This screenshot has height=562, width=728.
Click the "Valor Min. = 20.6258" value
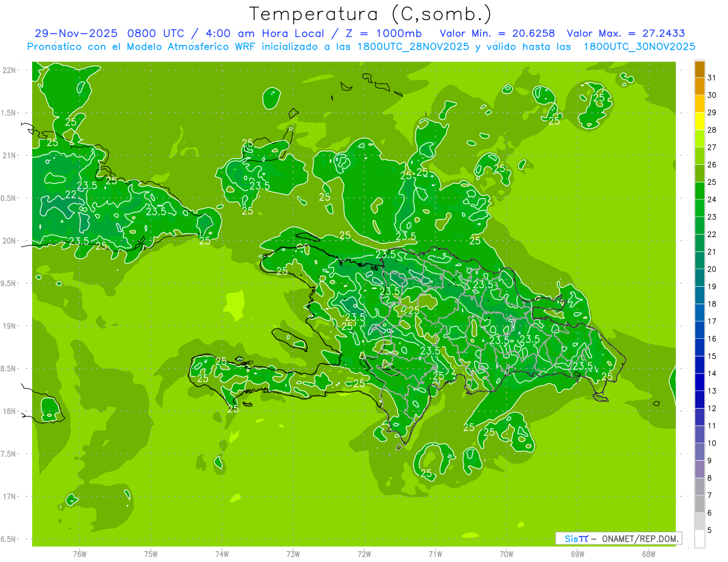[498, 33]
